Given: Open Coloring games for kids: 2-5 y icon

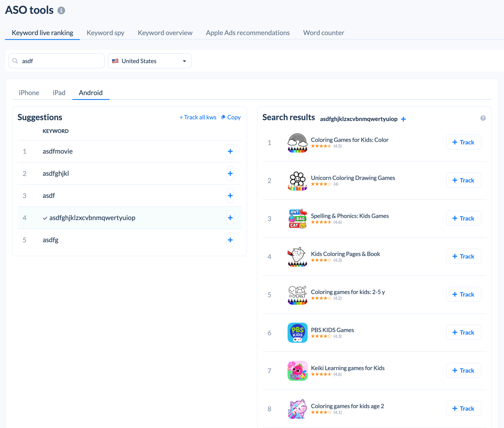Looking at the screenshot, I should [297, 295].
